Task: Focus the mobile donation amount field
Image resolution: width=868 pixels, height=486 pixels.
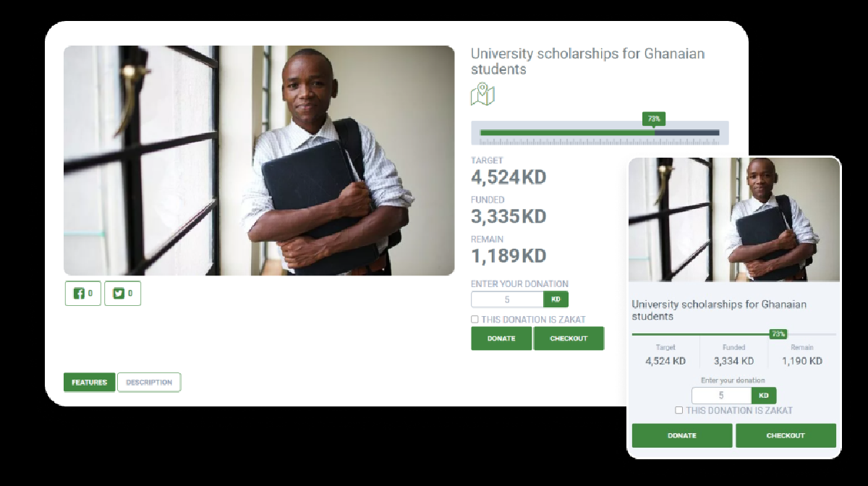Action: (722, 396)
